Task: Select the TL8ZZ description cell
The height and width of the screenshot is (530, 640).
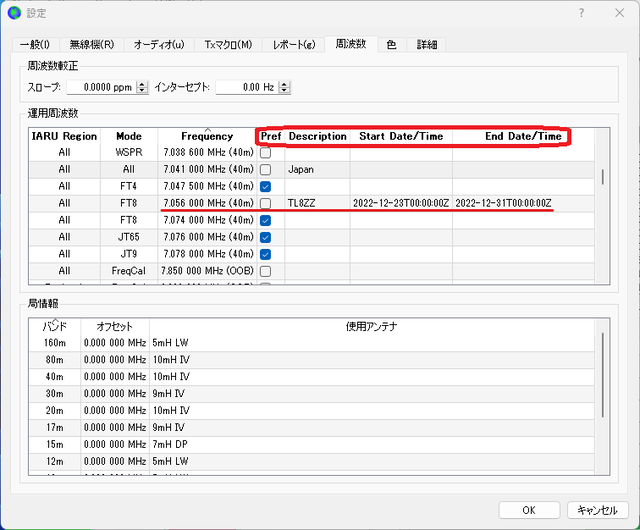Action: click(317, 203)
